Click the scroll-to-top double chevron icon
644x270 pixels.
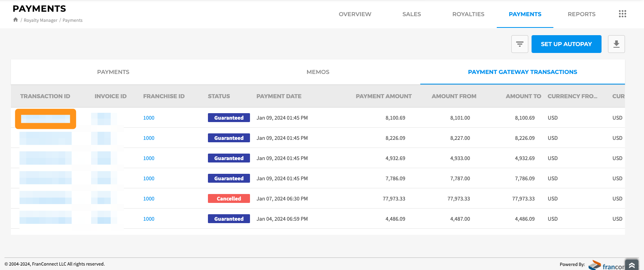click(632, 265)
